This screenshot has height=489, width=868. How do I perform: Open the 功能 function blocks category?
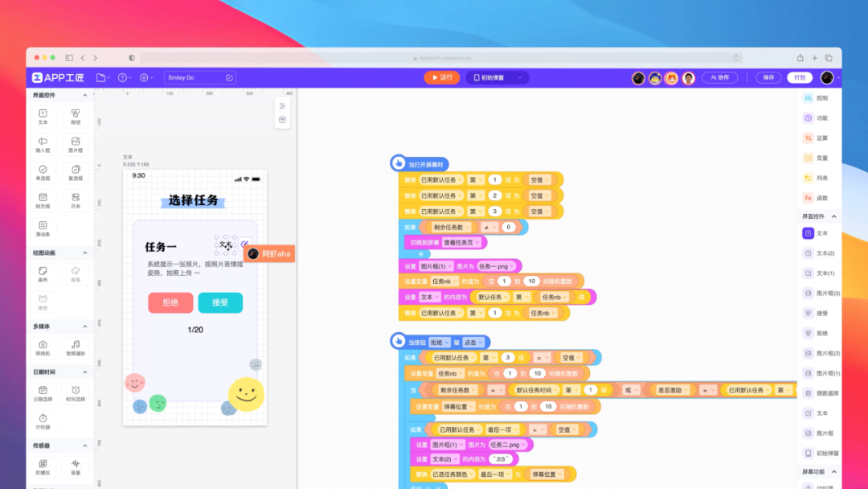click(816, 118)
